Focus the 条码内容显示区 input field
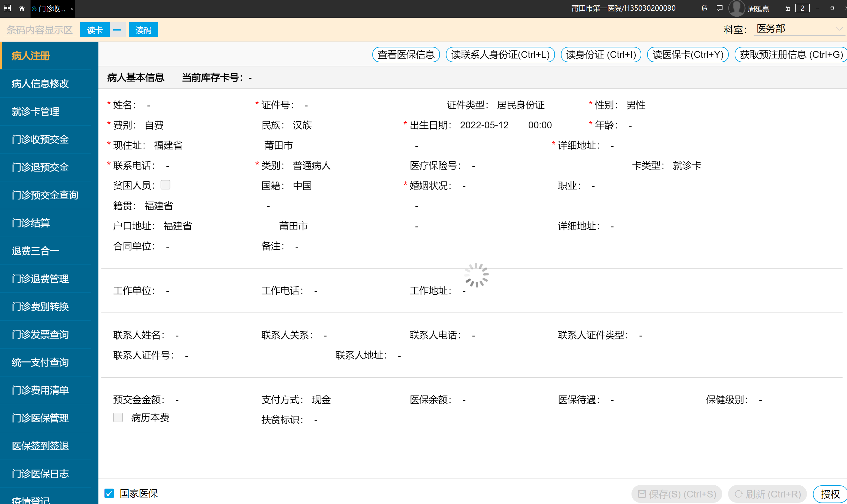The image size is (847, 504). (40, 30)
